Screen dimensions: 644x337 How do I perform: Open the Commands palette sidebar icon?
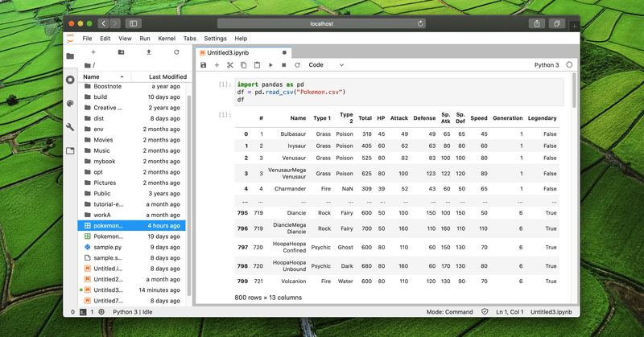tap(70, 104)
